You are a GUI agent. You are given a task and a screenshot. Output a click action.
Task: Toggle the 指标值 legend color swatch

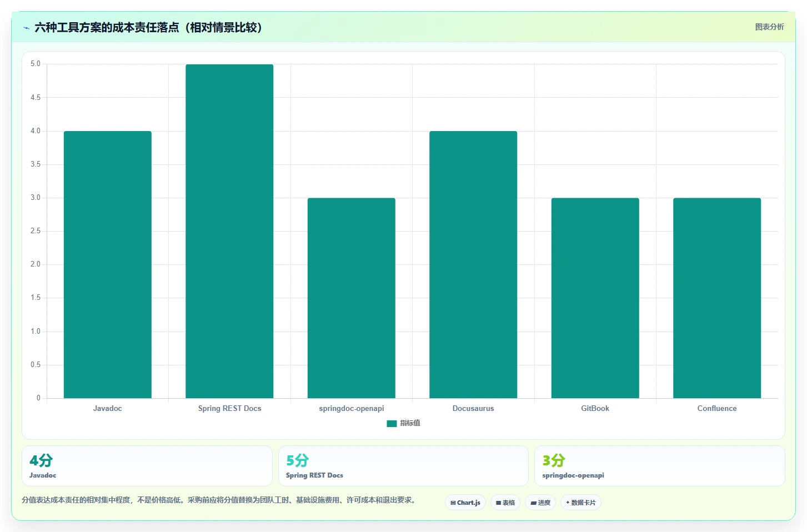click(x=392, y=424)
